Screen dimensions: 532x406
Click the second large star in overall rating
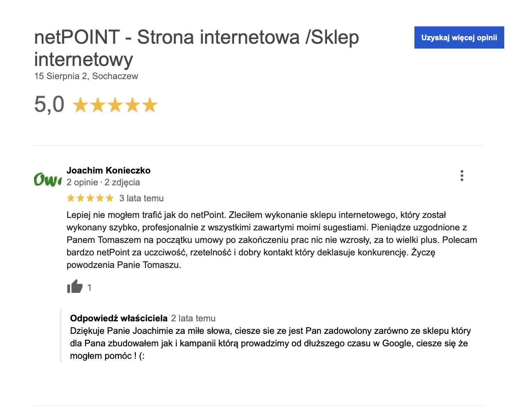98,105
